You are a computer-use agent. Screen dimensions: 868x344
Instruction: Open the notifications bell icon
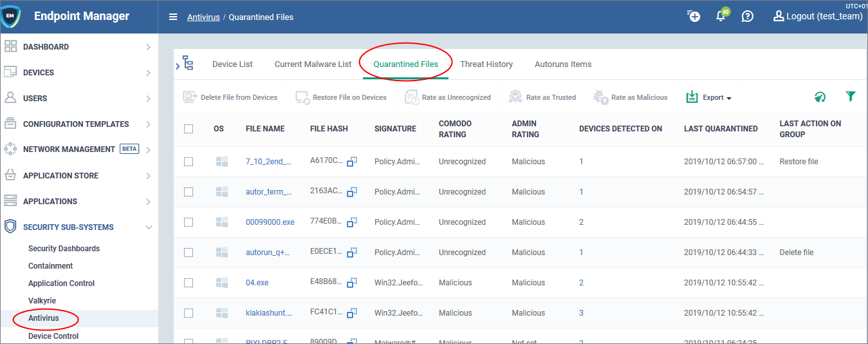(x=721, y=17)
